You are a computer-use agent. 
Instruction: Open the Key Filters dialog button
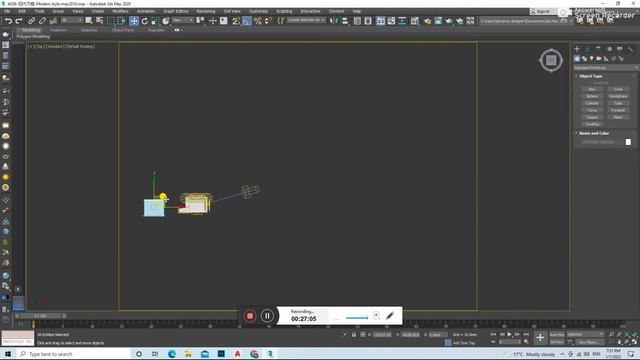589,342
